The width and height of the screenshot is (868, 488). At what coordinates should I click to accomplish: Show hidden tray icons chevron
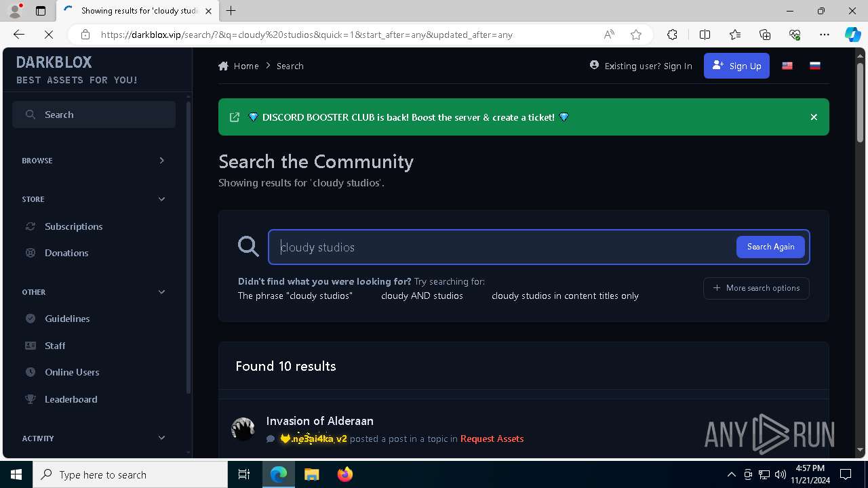pyautogui.click(x=731, y=474)
